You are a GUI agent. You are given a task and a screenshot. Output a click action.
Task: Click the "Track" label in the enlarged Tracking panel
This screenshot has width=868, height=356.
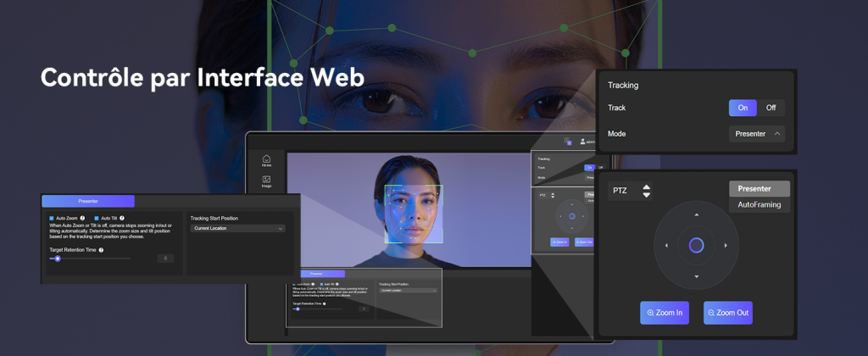tap(617, 108)
